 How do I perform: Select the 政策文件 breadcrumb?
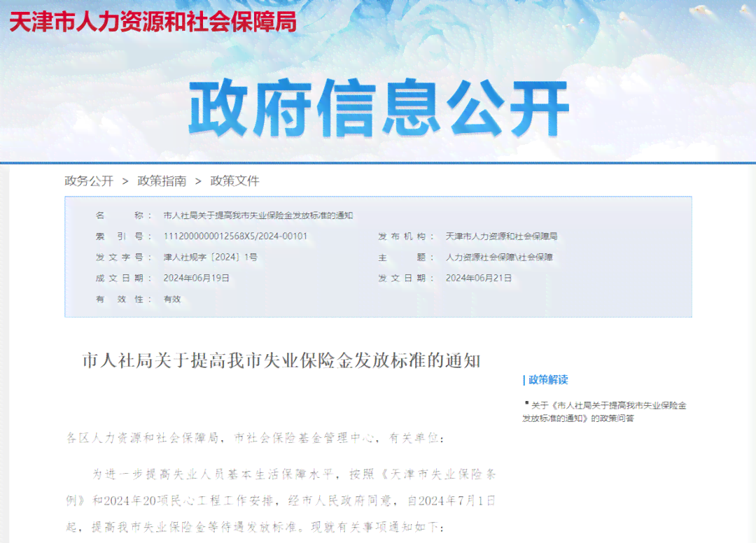click(x=234, y=181)
